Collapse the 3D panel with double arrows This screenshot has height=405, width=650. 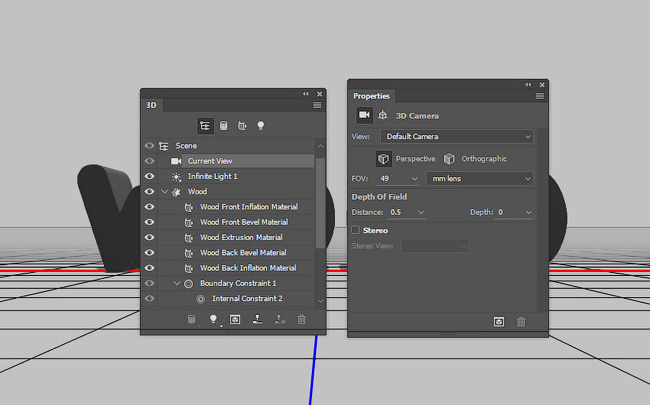[x=306, y=94]
